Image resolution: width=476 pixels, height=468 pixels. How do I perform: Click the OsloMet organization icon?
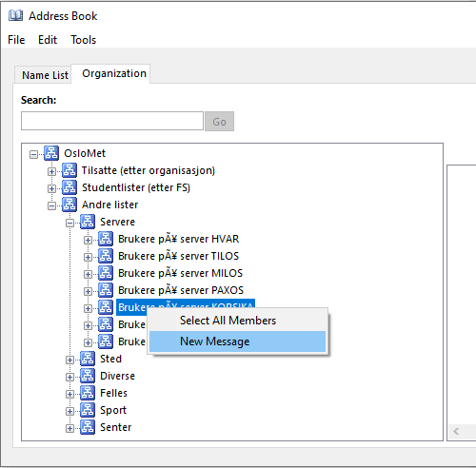coord(51,153)
